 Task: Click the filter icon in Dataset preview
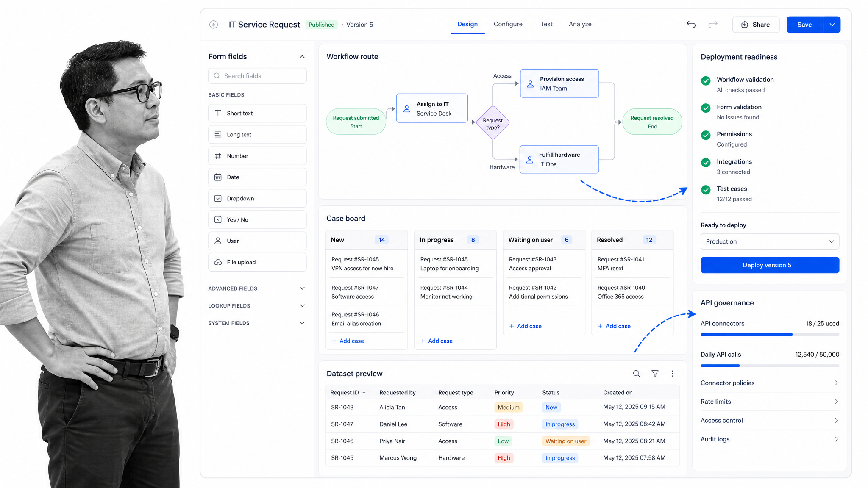(x=655, y=374)
